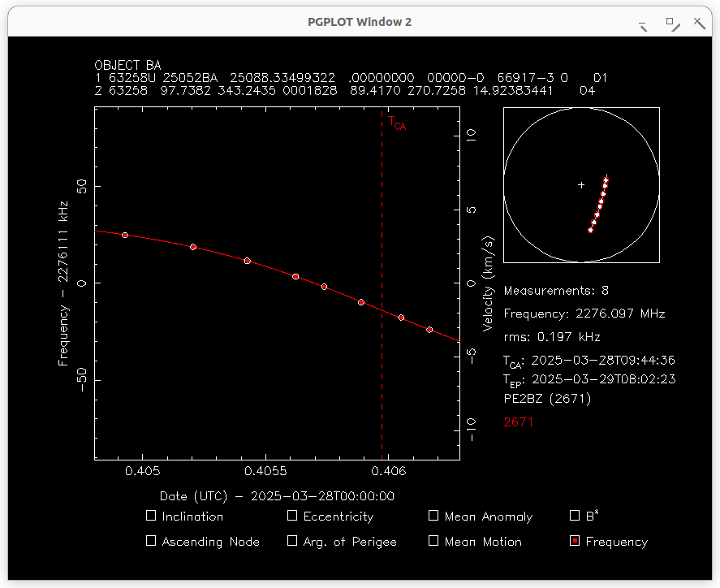Click the red TCA label at top
The width and height of the screenshot is (720, 588).
click(x=396, y=123)
